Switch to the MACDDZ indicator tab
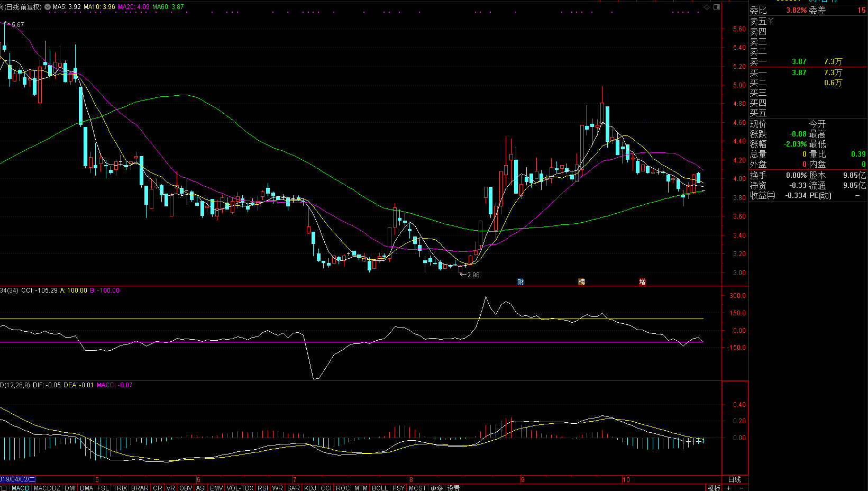The image size is (868, 491). [x=47, y=488]
